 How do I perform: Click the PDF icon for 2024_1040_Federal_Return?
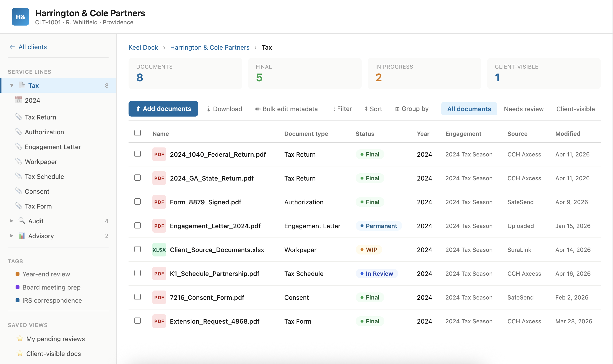[159, 154]
